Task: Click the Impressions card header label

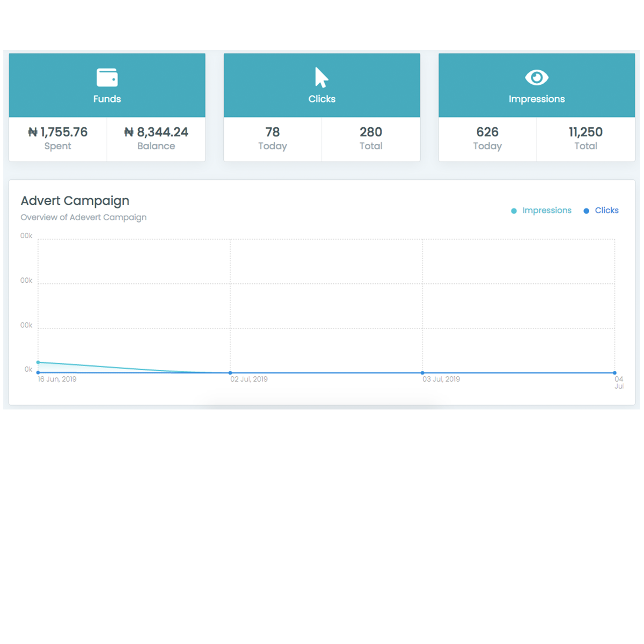Action: (x=537, y=99)
